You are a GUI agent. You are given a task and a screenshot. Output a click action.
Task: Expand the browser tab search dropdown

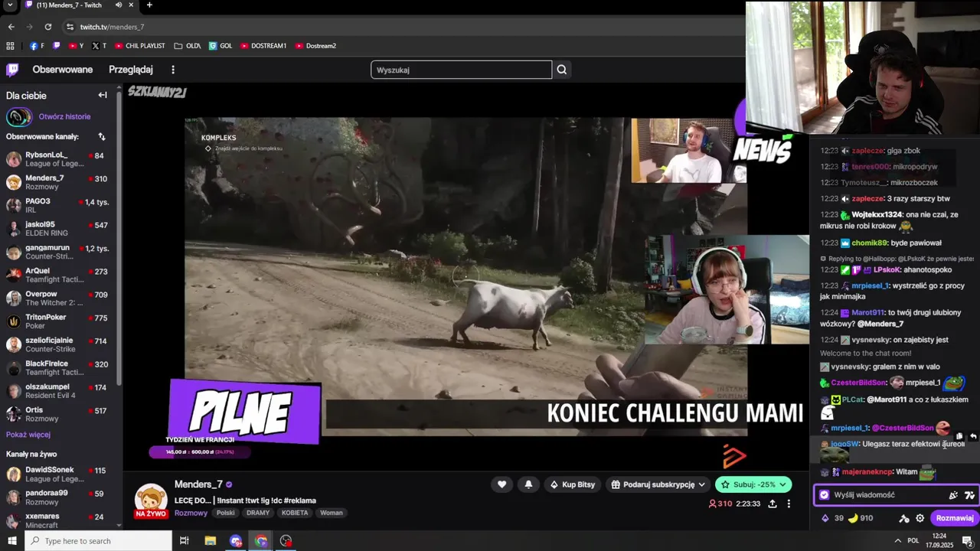pyautogui.click(x=10, y=5)
